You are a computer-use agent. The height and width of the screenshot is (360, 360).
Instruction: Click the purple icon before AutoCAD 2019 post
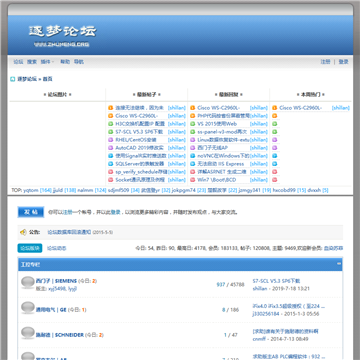pyautogui.click(x=111, y=148)
